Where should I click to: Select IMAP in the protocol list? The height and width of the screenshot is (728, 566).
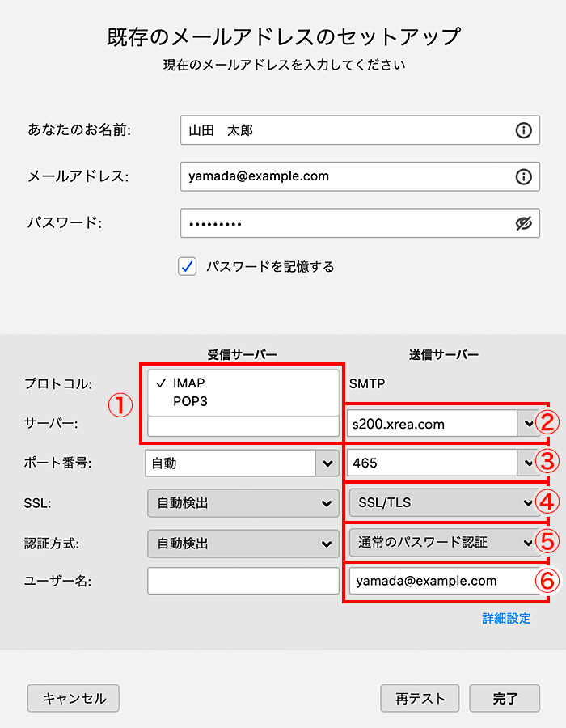point(188,383)
